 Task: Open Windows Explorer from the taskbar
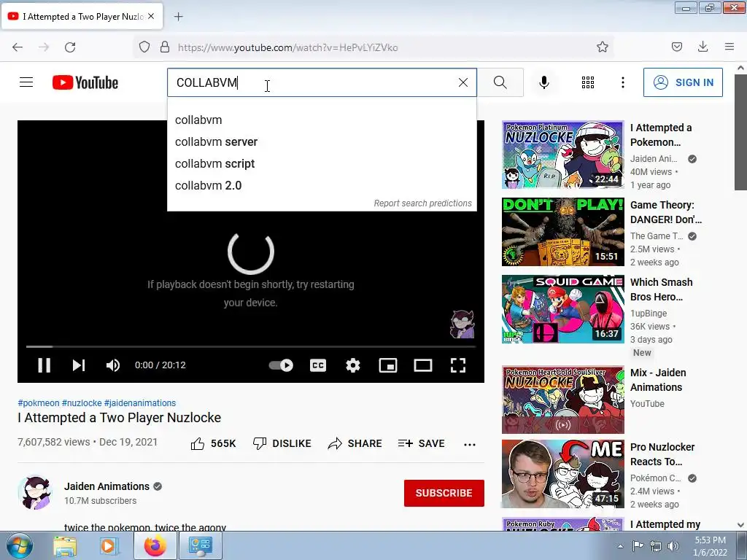coord(65,545)
